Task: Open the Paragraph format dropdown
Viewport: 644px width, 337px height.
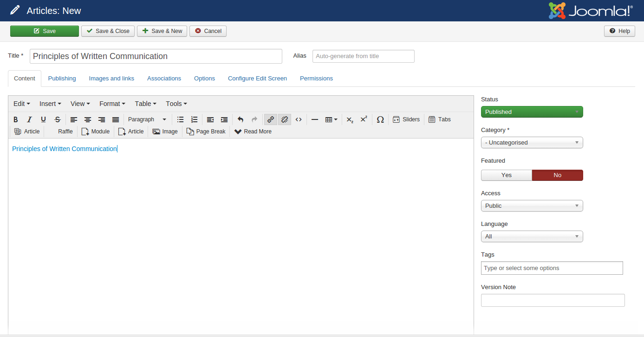Action: coord(147,119)
